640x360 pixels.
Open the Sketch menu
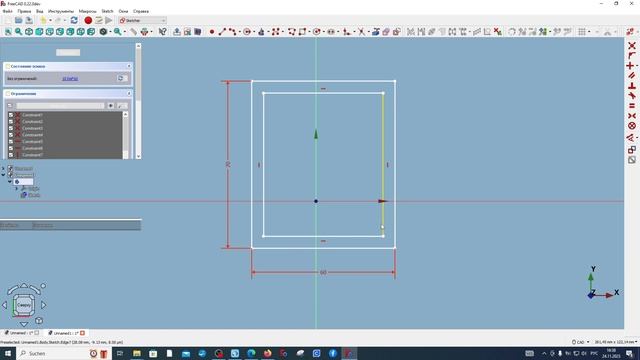(107, 11)
